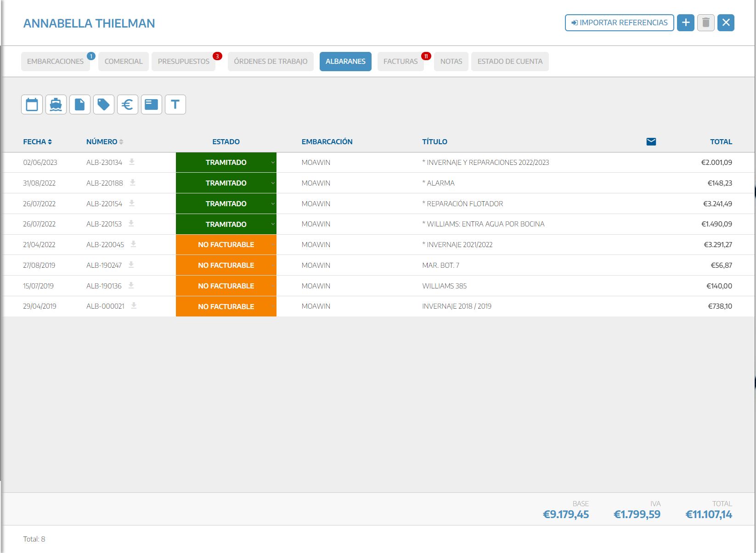The image size is (756, 553).
Task: Open the PRESUPUESTOS tab
Action: (183, 62)
